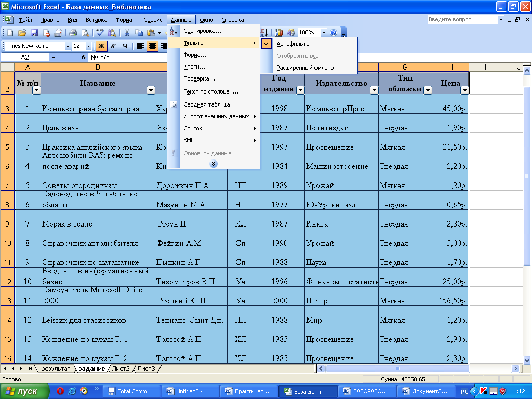This screenshot has width=532, height=399.
Task: Launch Internet Explorer from quick launch
Action: pos(72,391)
